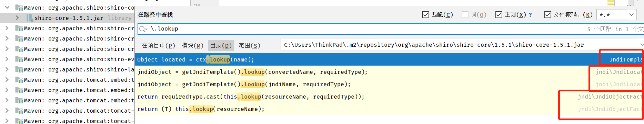Click the shiro-core-1.5.1.jar archive icon
Screen dimensions: 644x124
(30, 18)
